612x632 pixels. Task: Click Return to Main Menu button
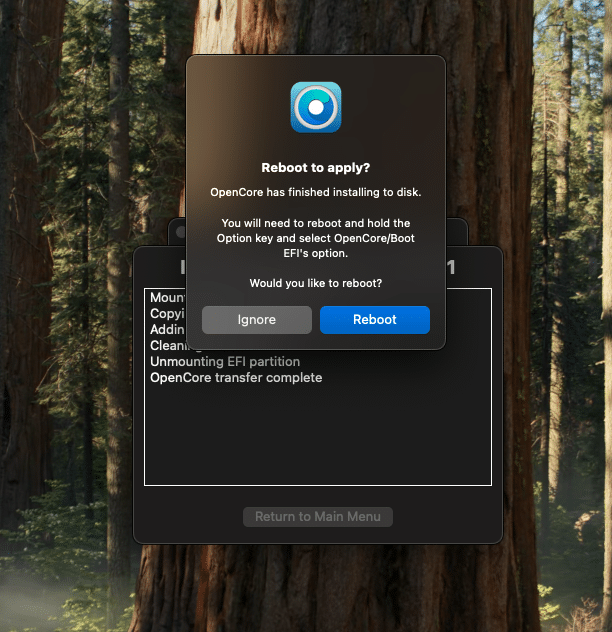tap(318, 517)
